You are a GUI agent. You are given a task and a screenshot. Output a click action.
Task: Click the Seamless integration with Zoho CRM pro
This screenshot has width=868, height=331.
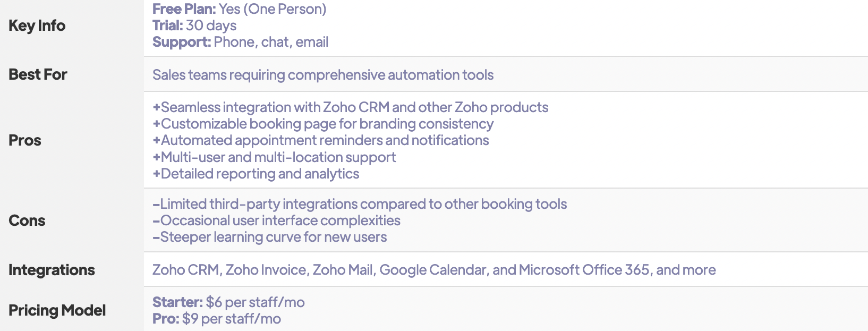(351, 107)
